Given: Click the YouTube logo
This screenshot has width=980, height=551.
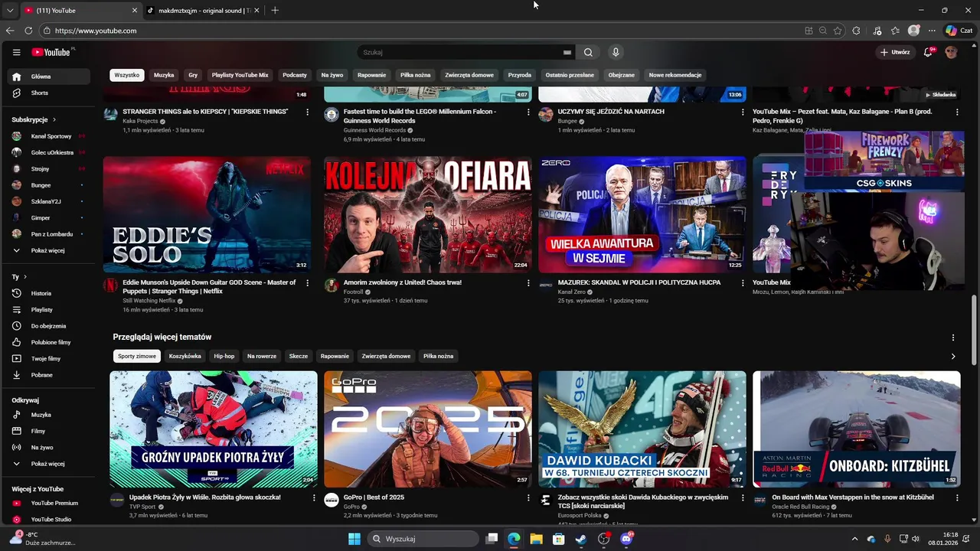Looking at the screenshot, I should click(52, 52).
